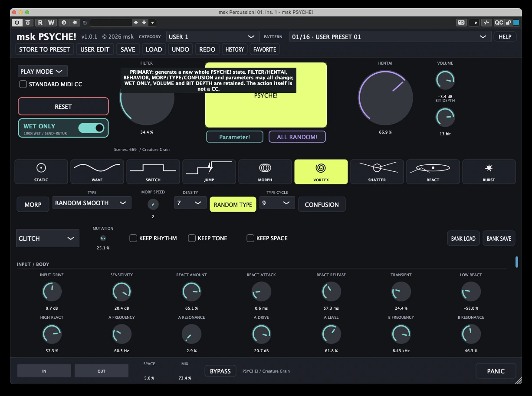Toggle the BYPASS button
The width and height of the screenshot is (532, 396).
click(220, 371)
